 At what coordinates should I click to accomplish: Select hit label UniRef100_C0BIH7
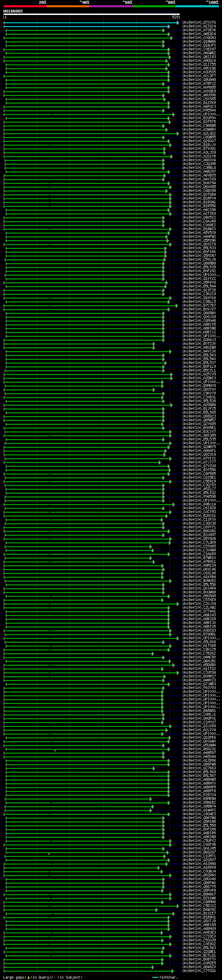(x=199, y=49)
